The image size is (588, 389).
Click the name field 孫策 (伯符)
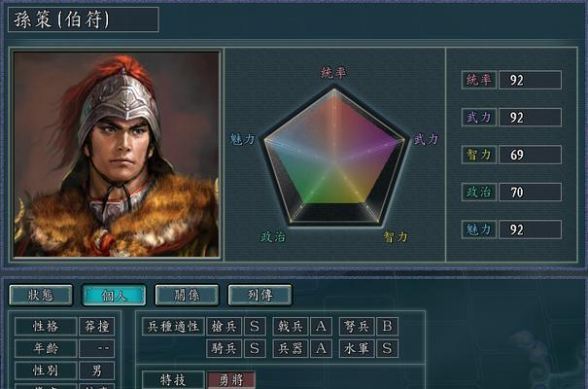84,19
